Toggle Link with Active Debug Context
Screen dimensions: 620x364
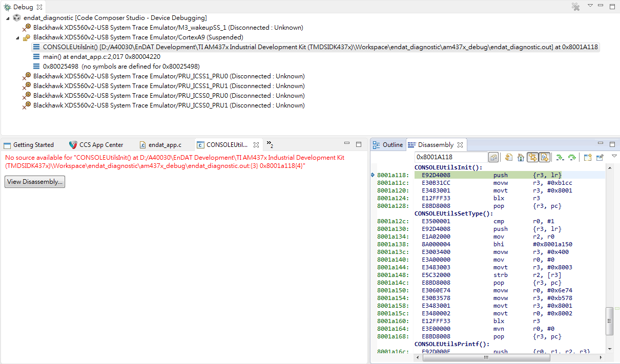533,157
